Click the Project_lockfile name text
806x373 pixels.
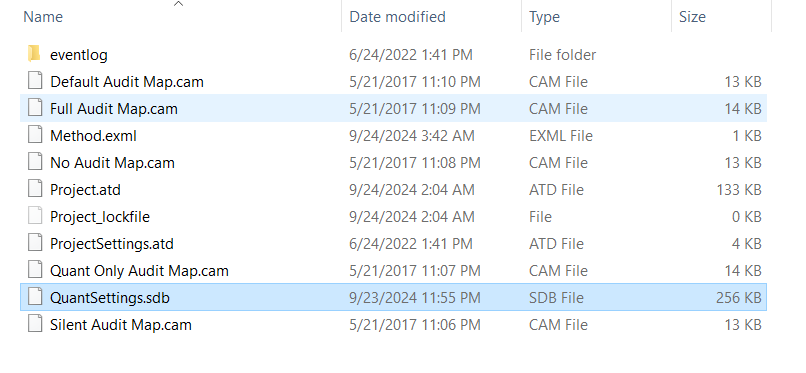(x=100, y=217)
